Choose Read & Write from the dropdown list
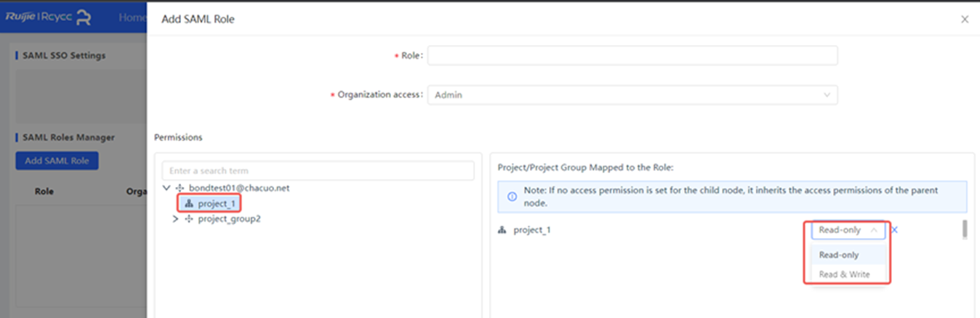Screen dimensions: 980x318 (x=844, y=274)
